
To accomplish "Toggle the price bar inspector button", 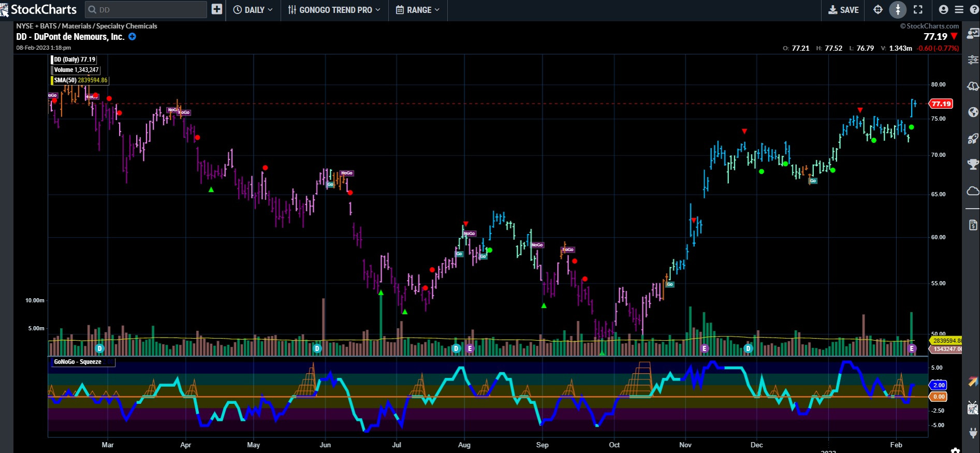I will [898, 10].
